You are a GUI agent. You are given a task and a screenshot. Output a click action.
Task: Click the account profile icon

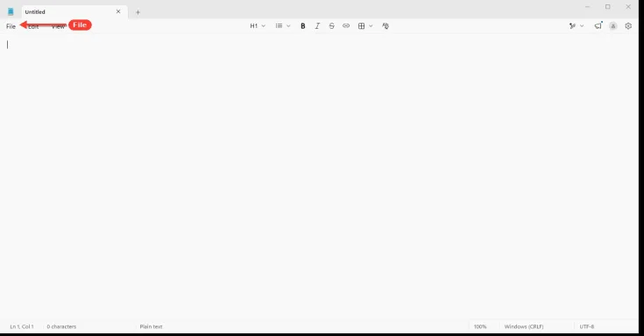pos(613,26)
